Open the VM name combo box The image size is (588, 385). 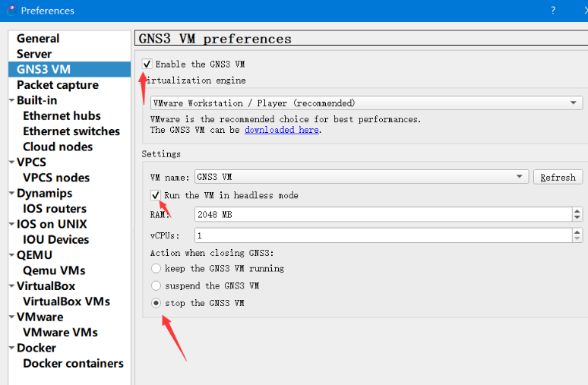[362, 177]
